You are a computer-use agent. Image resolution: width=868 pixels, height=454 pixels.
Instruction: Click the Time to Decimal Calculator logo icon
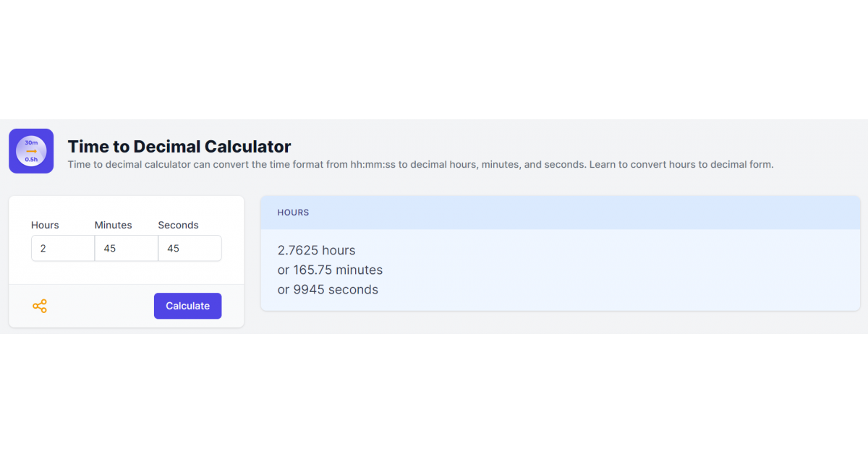pyautogui.click(x=31, y=151)
